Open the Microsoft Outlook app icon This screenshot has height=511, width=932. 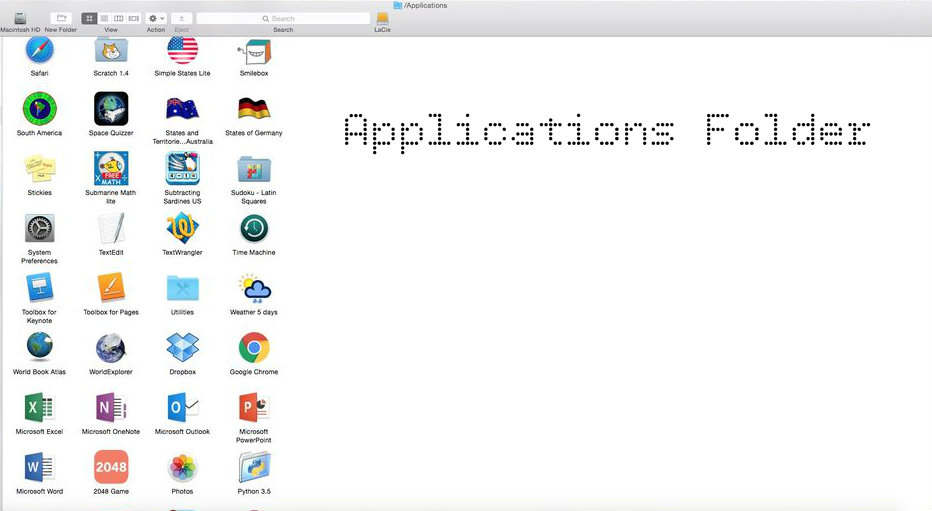coord(182,408)
